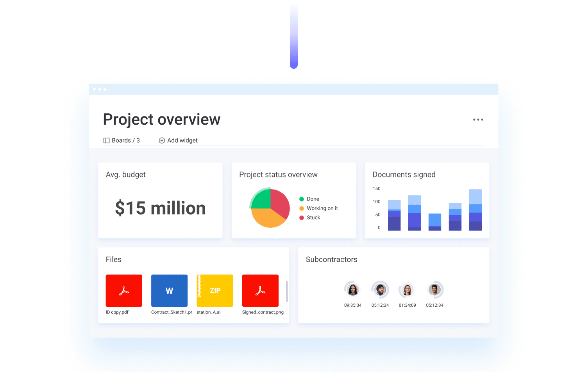Click the Add widget button

tap(182, 140)
